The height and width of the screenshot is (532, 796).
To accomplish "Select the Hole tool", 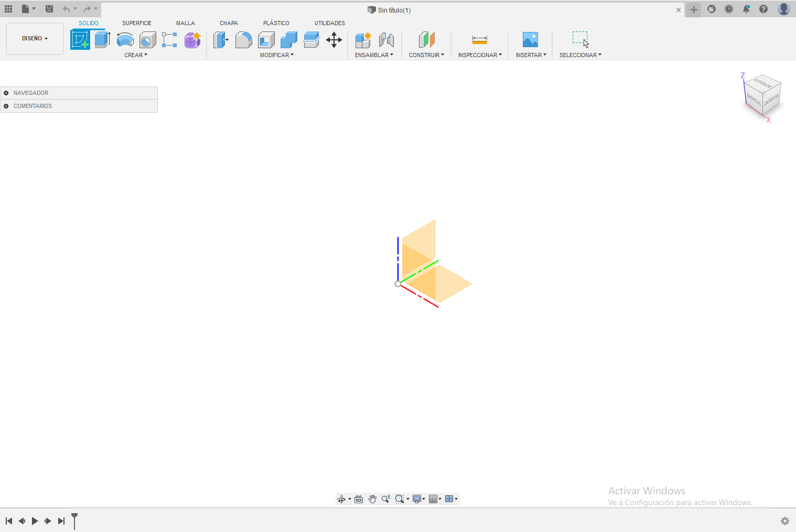I will (x=147, y=40).
